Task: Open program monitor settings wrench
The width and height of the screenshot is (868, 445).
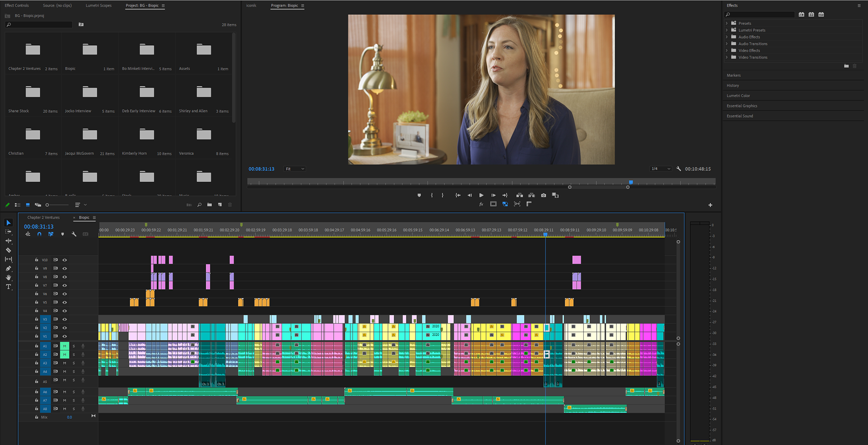Action: coord(679,169)
